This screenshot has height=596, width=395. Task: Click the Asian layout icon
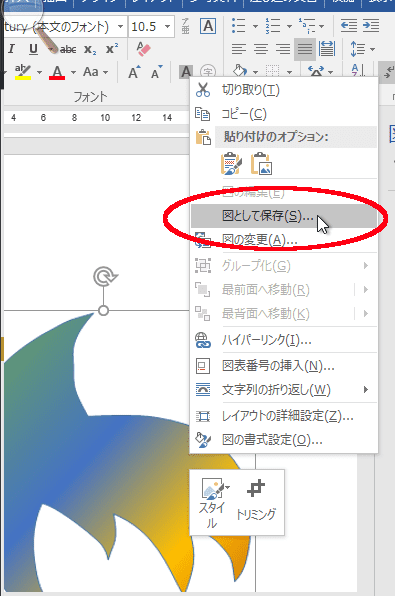tap(316, 71)
